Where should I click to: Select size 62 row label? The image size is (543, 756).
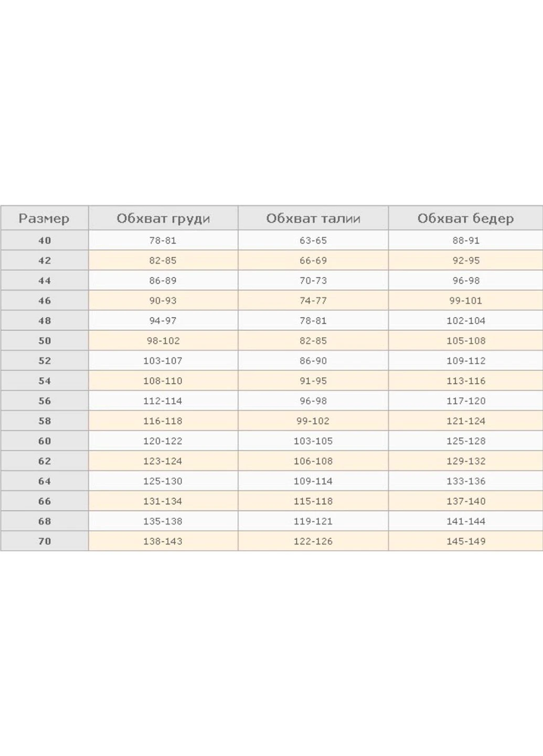coord(45,461)
